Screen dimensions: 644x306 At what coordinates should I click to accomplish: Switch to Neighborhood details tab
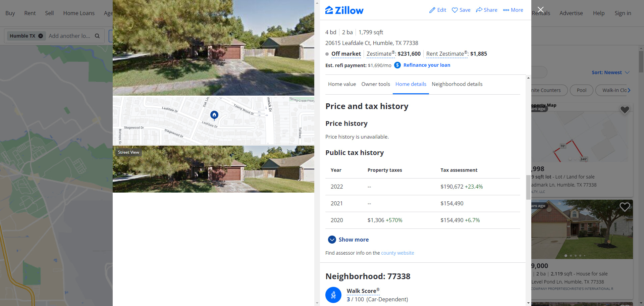457,84
